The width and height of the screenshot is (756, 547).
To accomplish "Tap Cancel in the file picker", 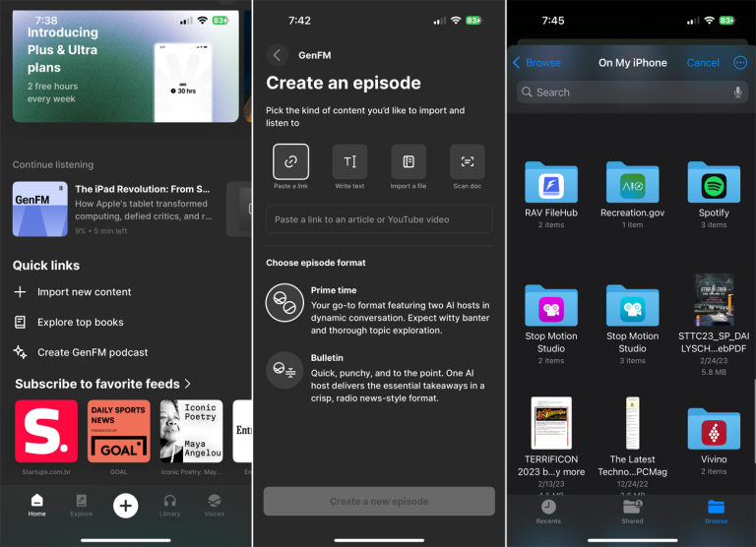I will (702, 62).
